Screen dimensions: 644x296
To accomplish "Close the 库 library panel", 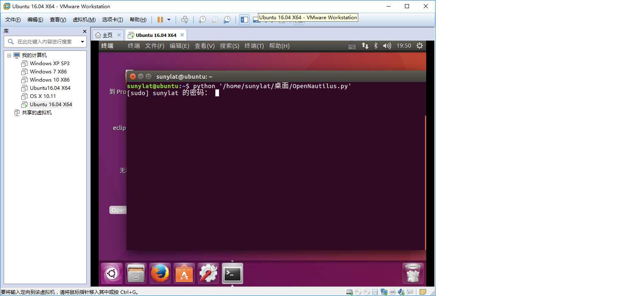I will (x=85, y=31).
